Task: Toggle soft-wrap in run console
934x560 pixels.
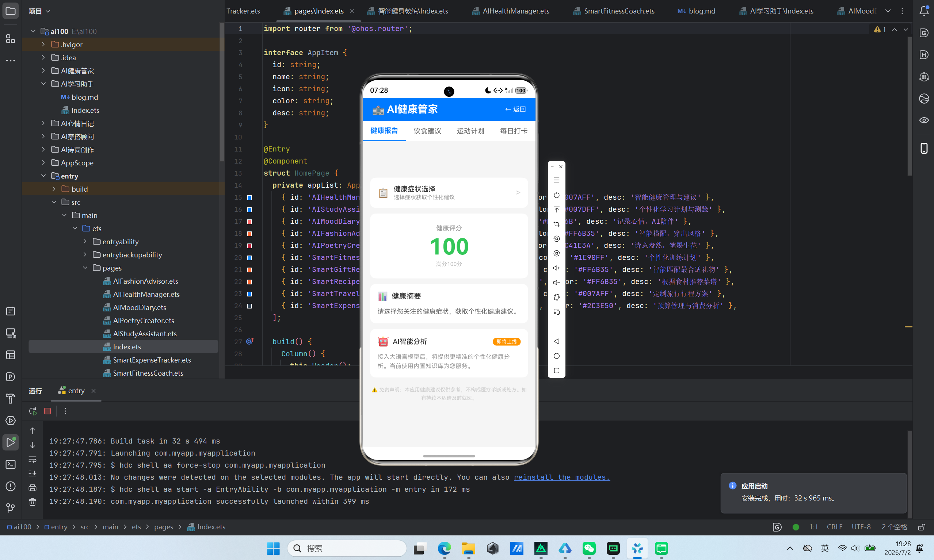Action: [x=33, y=459]
